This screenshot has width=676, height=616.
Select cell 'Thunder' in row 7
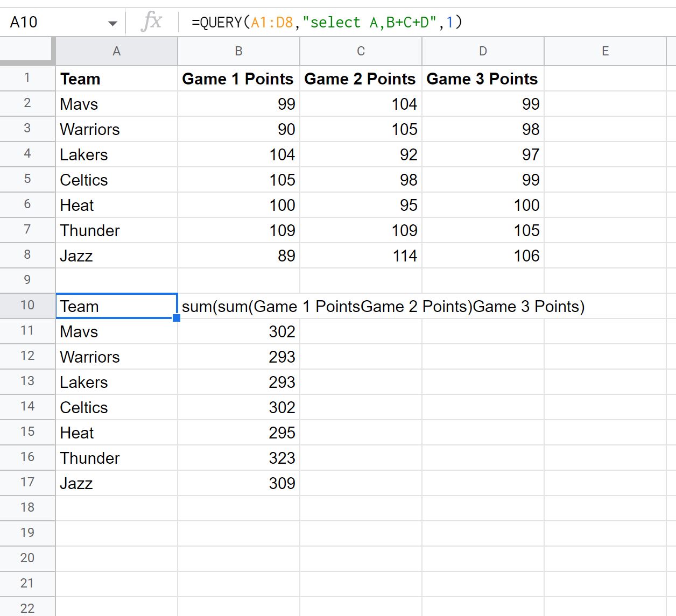click(116, 230)
